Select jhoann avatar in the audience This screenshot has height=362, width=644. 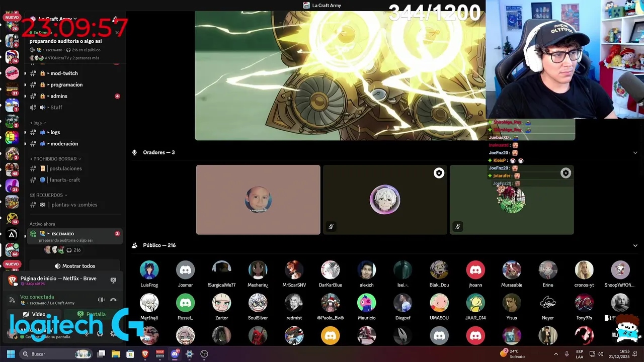coord(475,270)
